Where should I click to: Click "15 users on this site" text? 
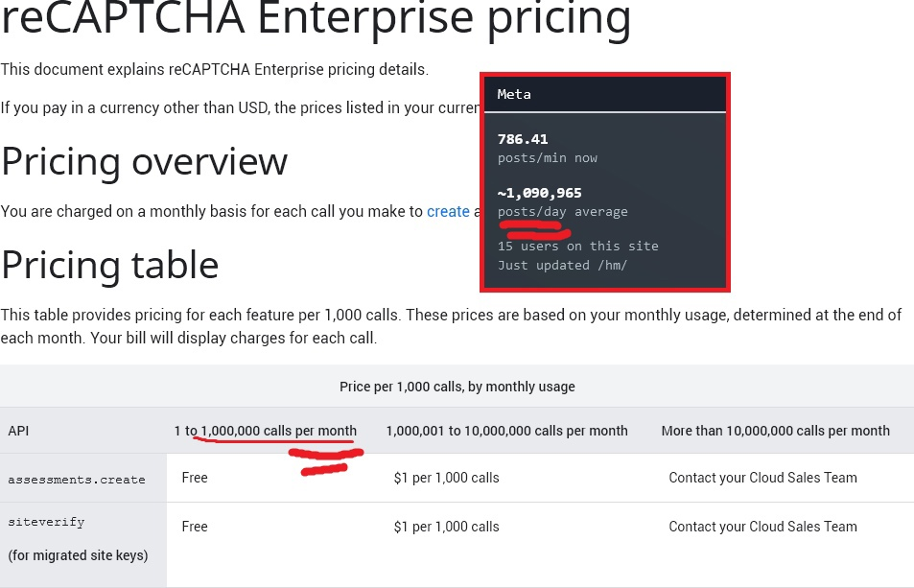click(x=577, y=246)
